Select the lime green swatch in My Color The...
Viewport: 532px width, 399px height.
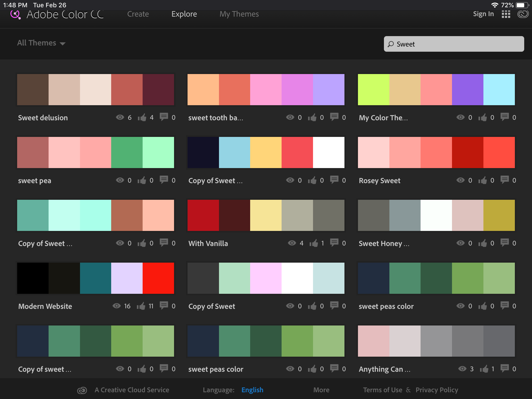pyautogui.click(x=374, y=90)
